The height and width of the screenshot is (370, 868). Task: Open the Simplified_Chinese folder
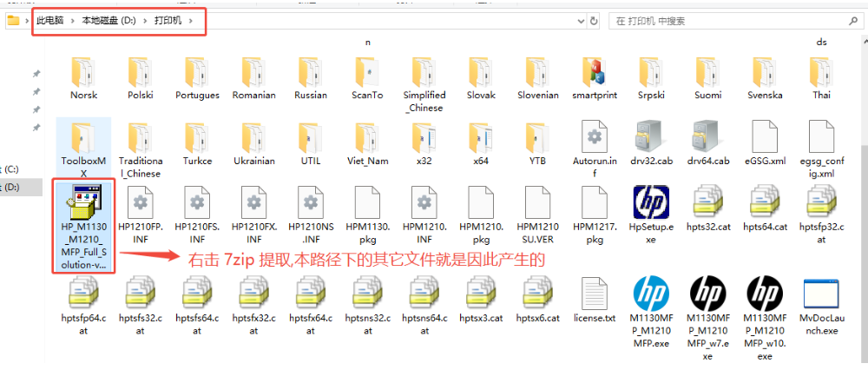click(x=424, y=85)
